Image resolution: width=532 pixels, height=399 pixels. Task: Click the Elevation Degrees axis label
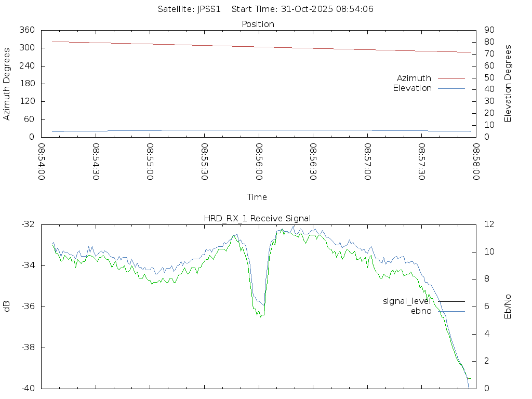tap(508, 83)
